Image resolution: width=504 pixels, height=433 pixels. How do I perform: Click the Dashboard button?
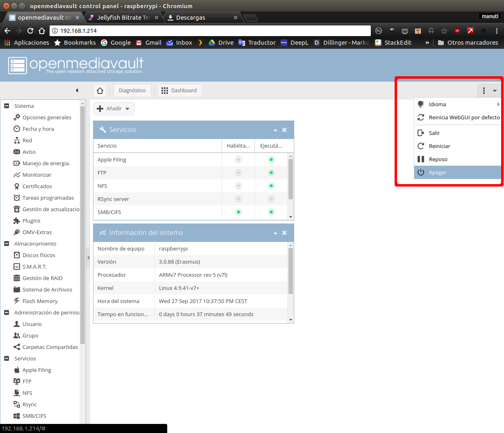pos(179,90)
